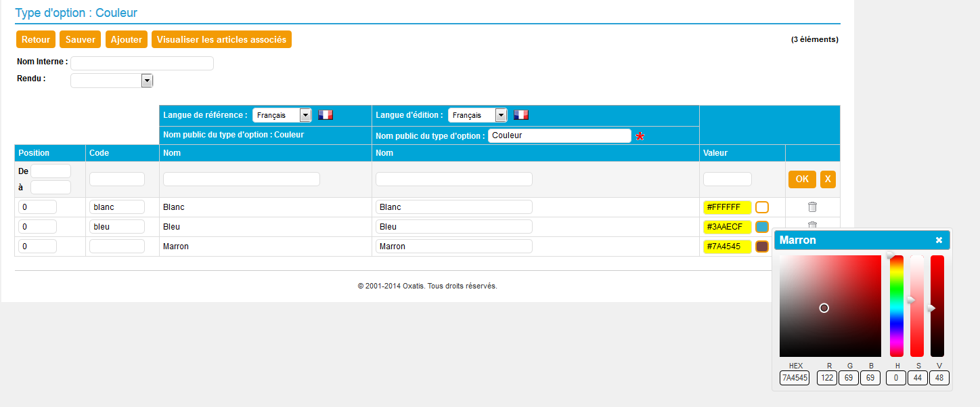Pick a color in the saturation square
Image resolution: width=980 pixels, height=407 pixels.
pos(830,306)
